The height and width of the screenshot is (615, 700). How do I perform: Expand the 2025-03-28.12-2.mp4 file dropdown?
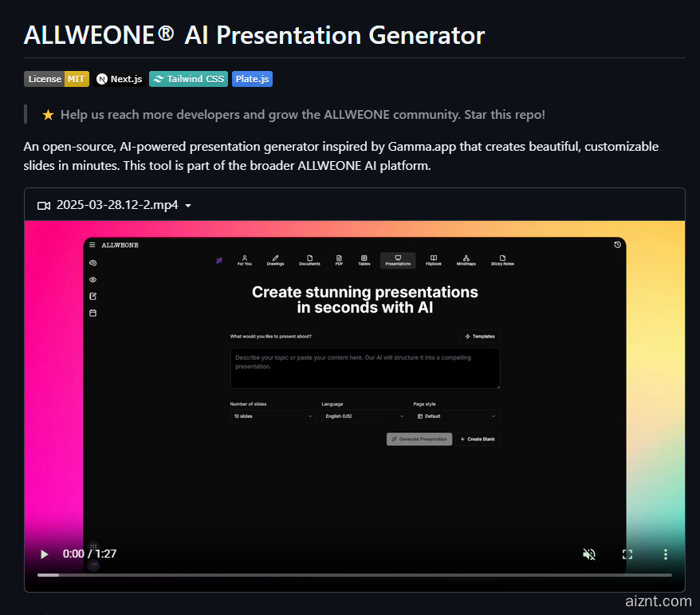pos(188,206)
